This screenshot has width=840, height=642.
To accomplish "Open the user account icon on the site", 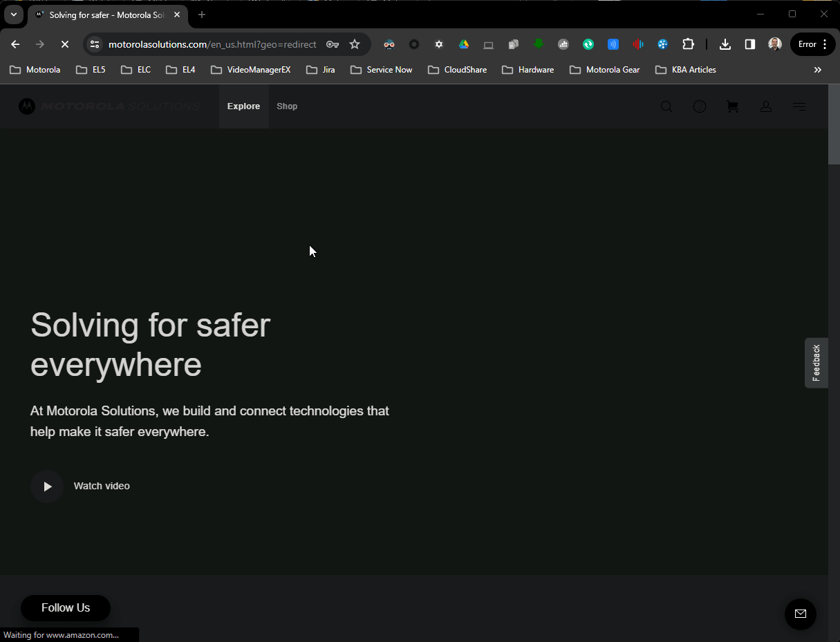I will [766, 106].
